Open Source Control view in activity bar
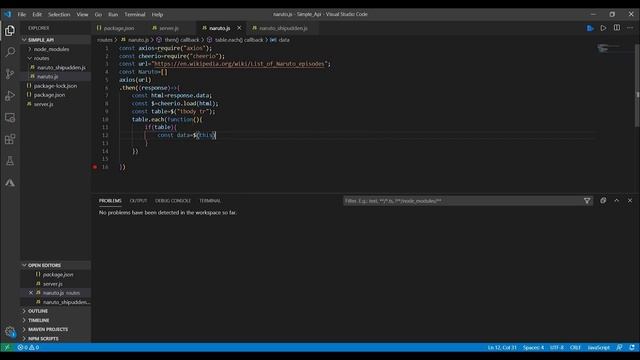Image resolution: width=640 pixels, height=360 pixels. click(x=10, y=74)
